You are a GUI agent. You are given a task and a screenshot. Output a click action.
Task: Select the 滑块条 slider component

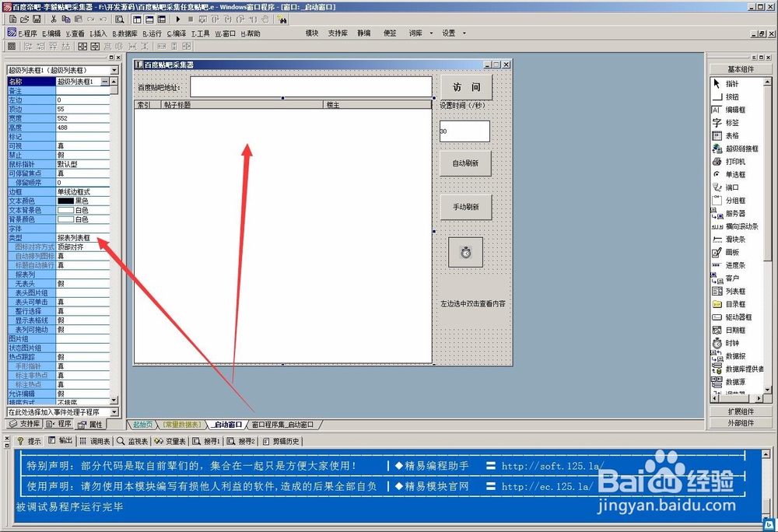(x=737, y=239)
